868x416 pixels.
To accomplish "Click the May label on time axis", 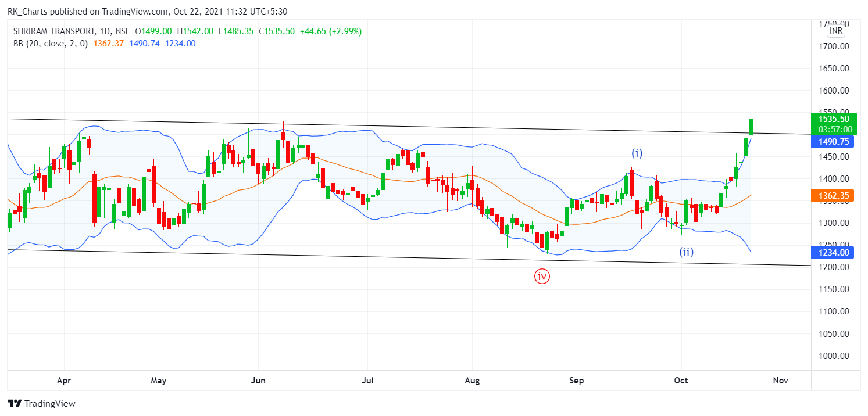I will (158, 381).
